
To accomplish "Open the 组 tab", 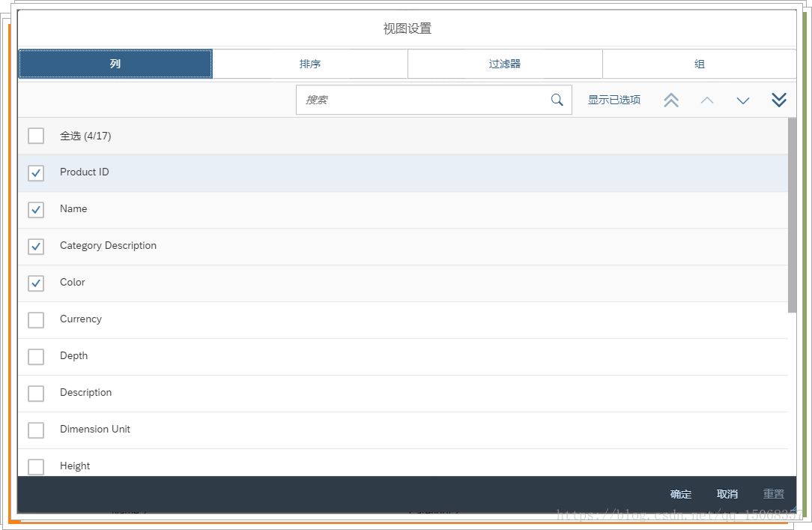I will pyautogui.click(x=700, y=64).
